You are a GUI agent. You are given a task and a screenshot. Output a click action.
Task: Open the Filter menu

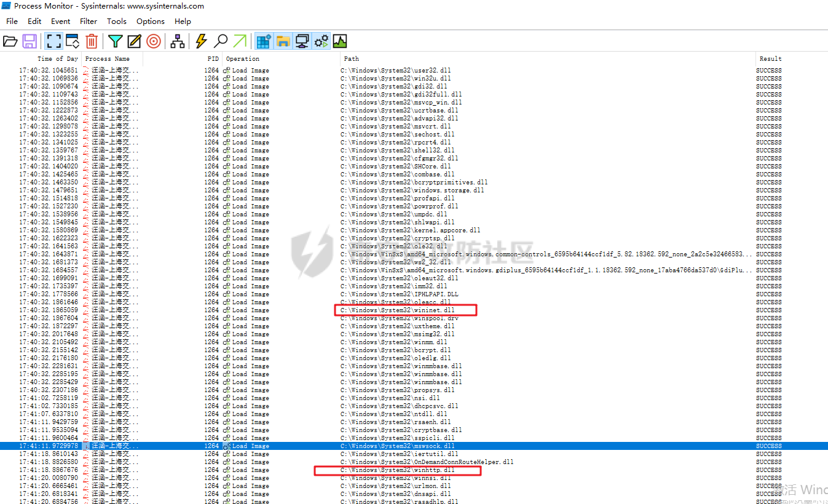[x=89, y=21]
